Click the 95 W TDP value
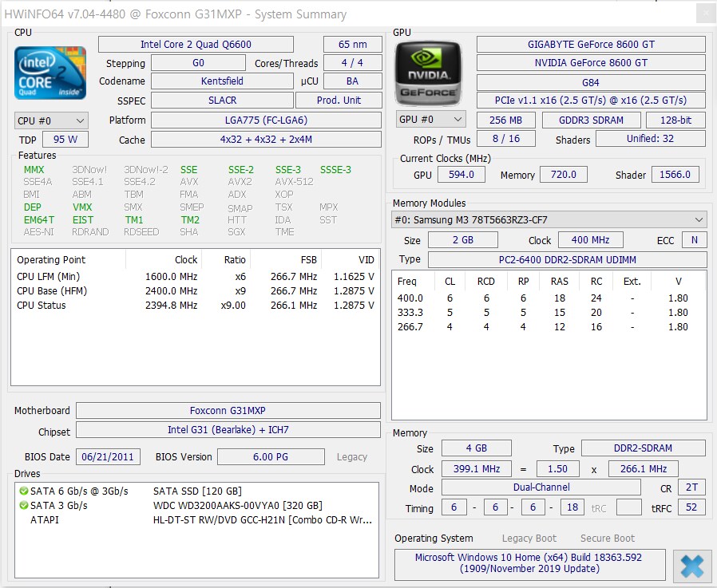This screenshot has height=588, width=717. pyautogui.click(x=65, y=140)
